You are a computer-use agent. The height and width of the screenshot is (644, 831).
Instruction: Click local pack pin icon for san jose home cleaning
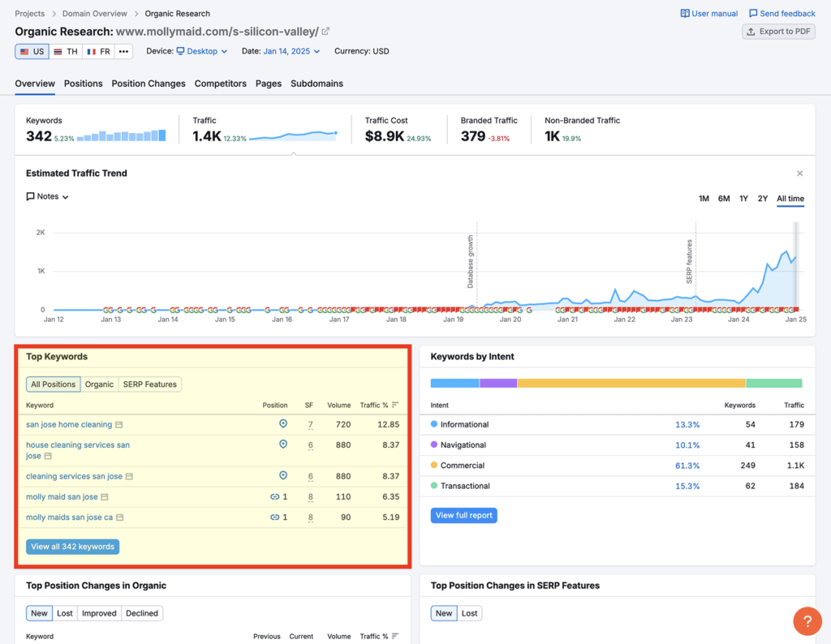coord(283,423)
